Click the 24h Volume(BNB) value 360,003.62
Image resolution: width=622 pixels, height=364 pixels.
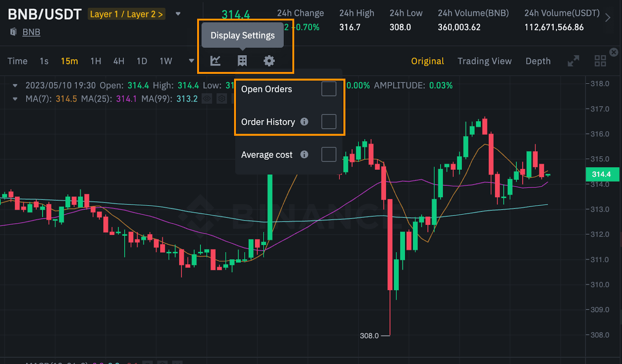459,27
